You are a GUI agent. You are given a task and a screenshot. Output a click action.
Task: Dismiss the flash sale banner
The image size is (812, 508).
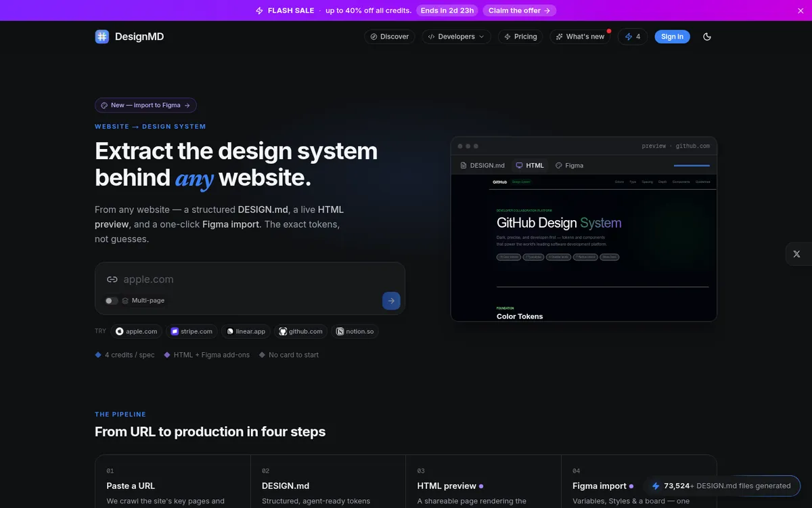[801, 10]
